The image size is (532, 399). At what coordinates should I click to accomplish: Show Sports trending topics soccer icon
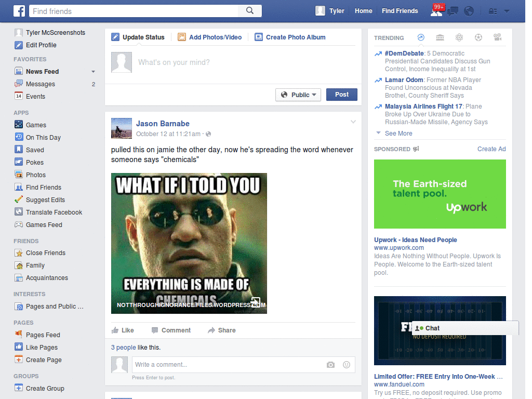478,37
